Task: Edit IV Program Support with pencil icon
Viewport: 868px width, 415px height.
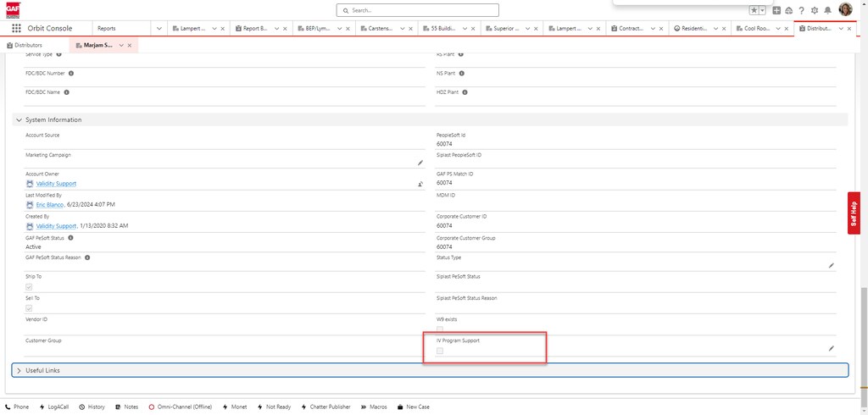Action: (831, 348)
